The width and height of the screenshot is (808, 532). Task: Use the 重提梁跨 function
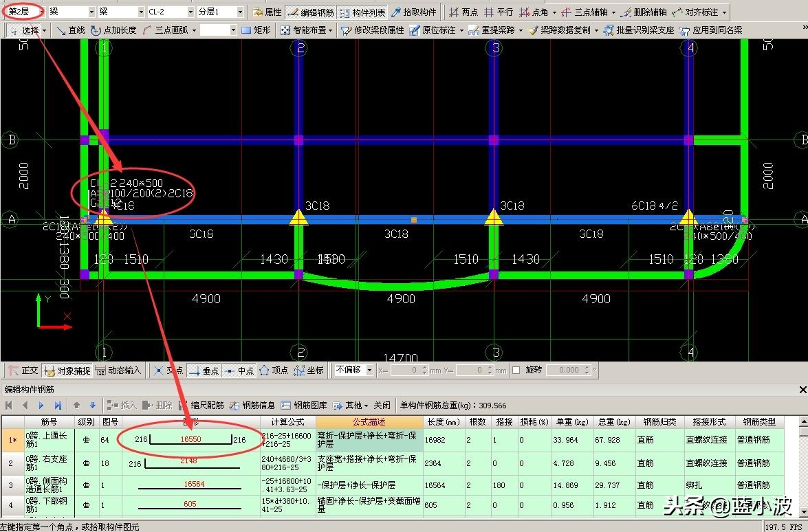coord(497,30)
